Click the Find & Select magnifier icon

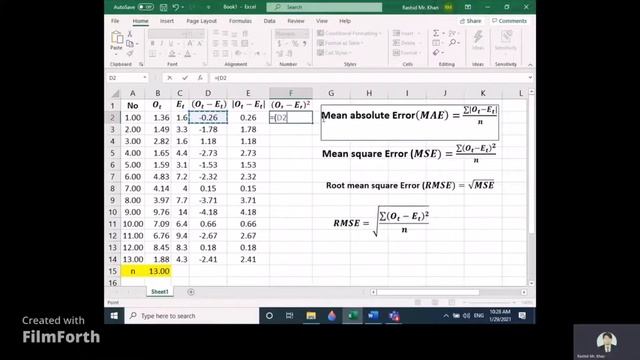pos(452,43)
